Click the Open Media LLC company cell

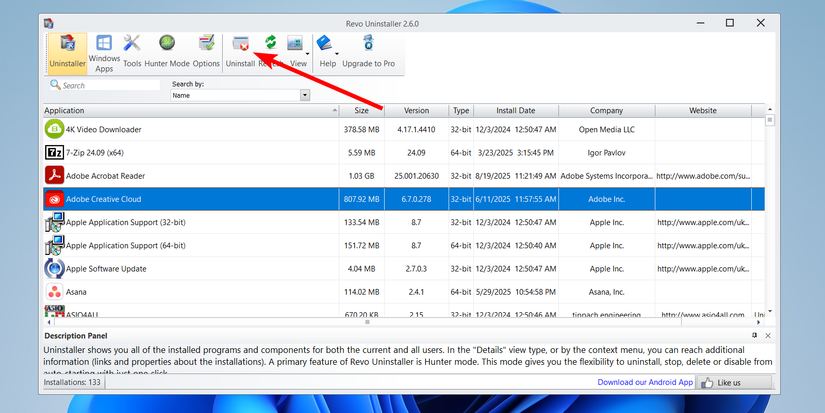[607, 129]
